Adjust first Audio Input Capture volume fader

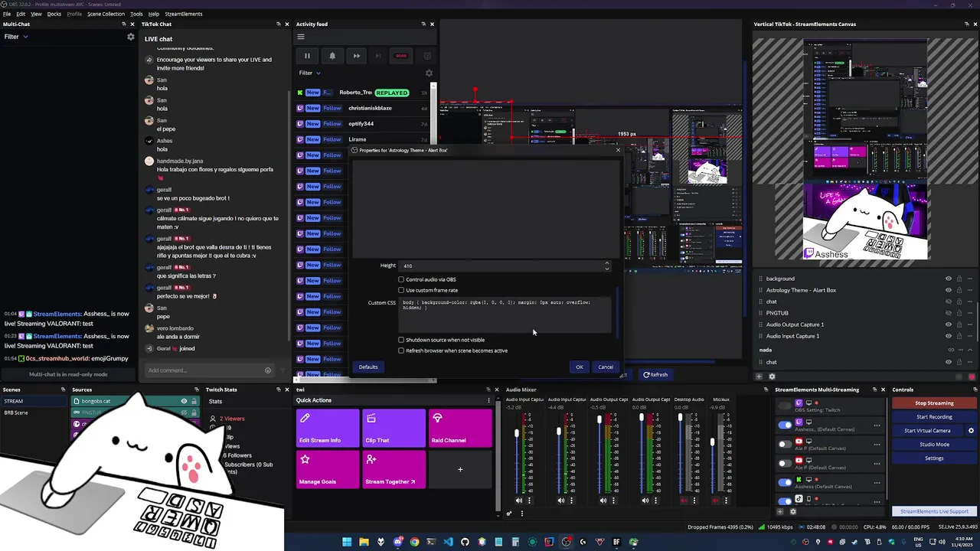517,433
